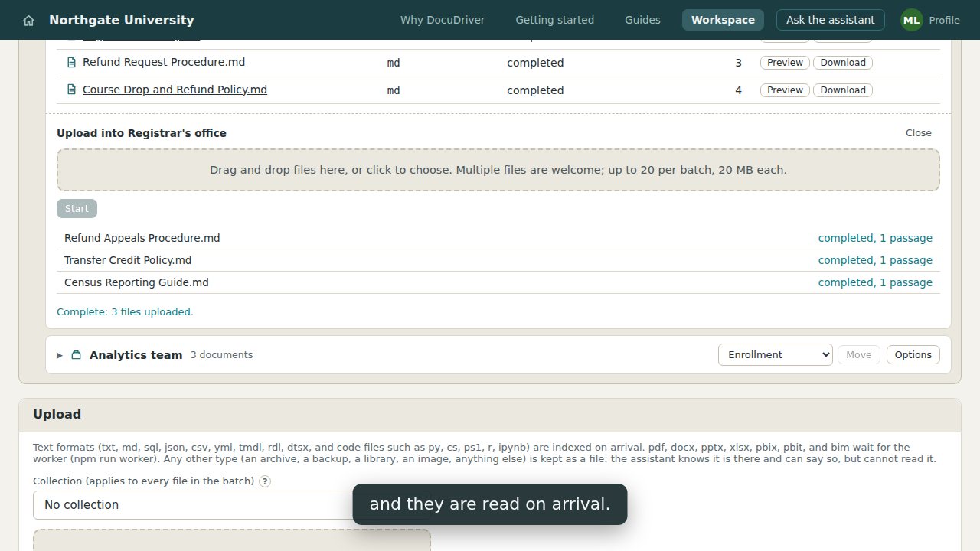
Task: Click the Move button for Analytics team
Action: [x=858, y=354]
